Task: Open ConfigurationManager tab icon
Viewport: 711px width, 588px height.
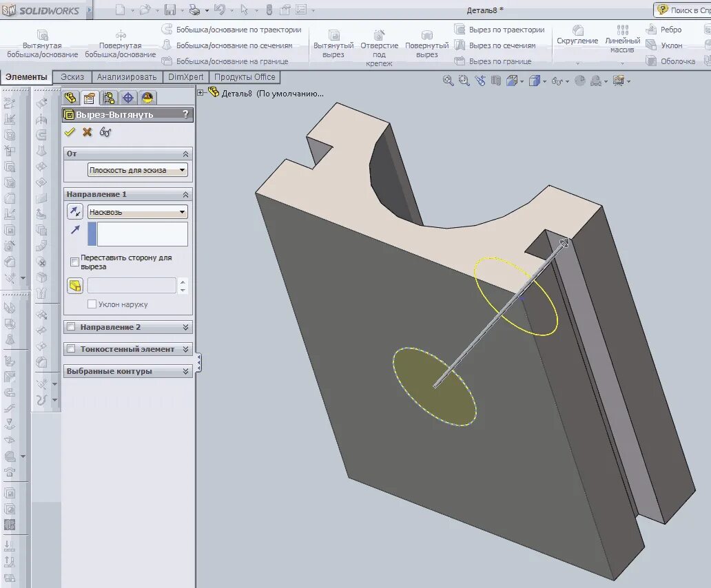Action: [109, 98]
